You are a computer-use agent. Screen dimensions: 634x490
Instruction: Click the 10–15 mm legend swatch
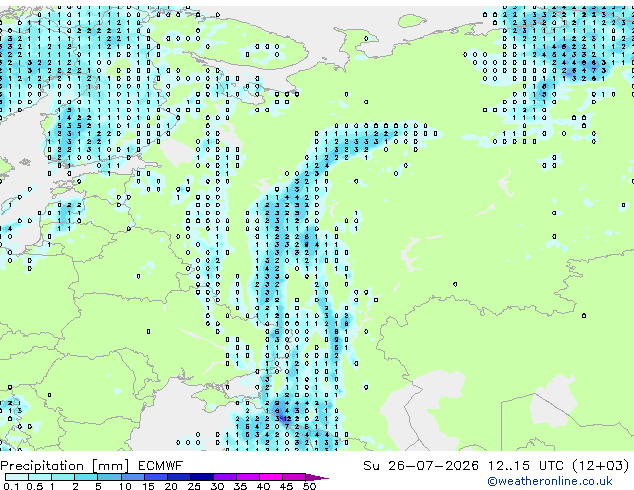pyautogui.click(x=133, y=477)
